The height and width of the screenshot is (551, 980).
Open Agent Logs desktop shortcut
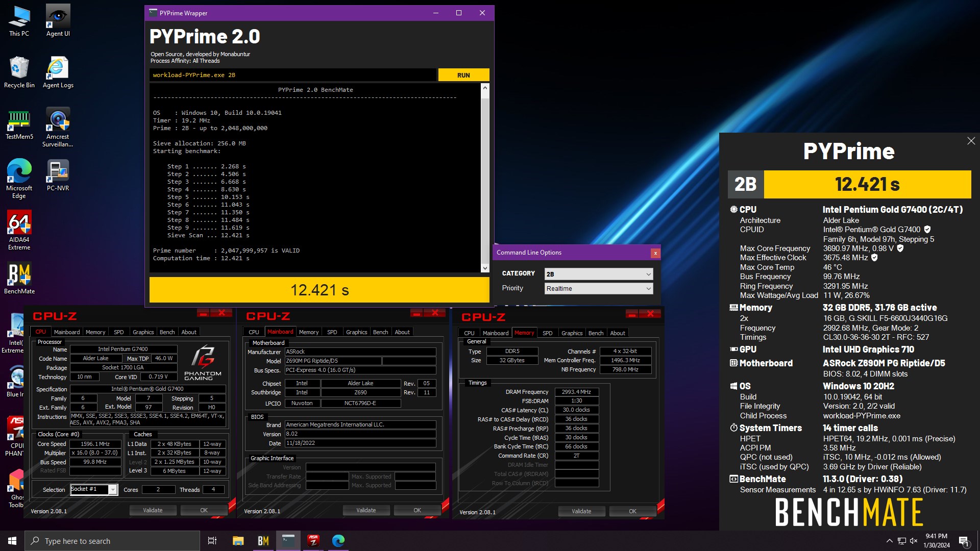(58, 72)
